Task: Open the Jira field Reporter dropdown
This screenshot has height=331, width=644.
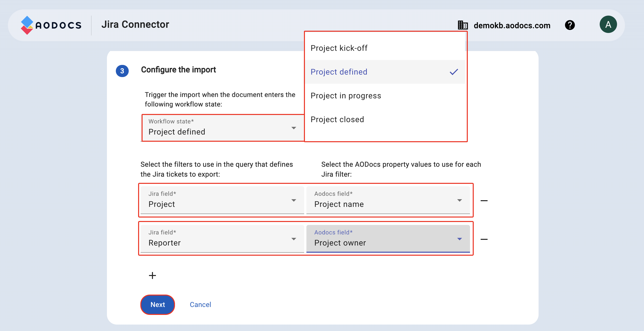Action: tap(222, 239)
